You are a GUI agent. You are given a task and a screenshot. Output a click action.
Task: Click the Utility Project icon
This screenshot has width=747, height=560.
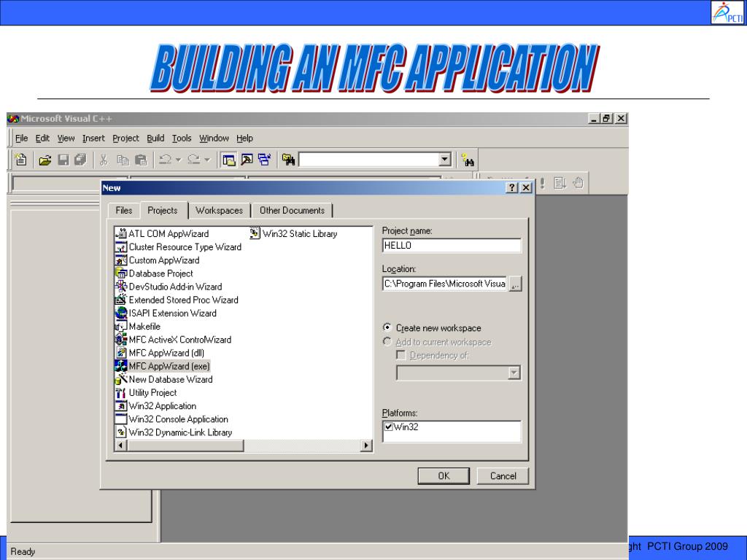(x=120, y=392)
